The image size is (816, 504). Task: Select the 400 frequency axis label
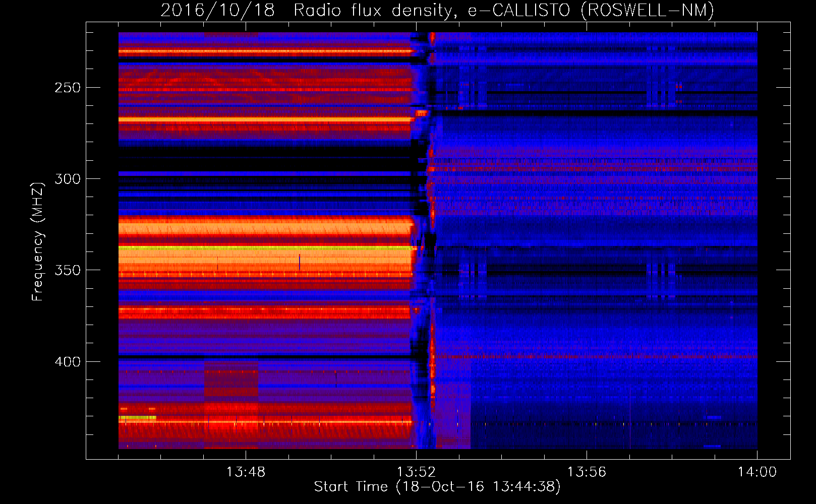click(68, 362)
